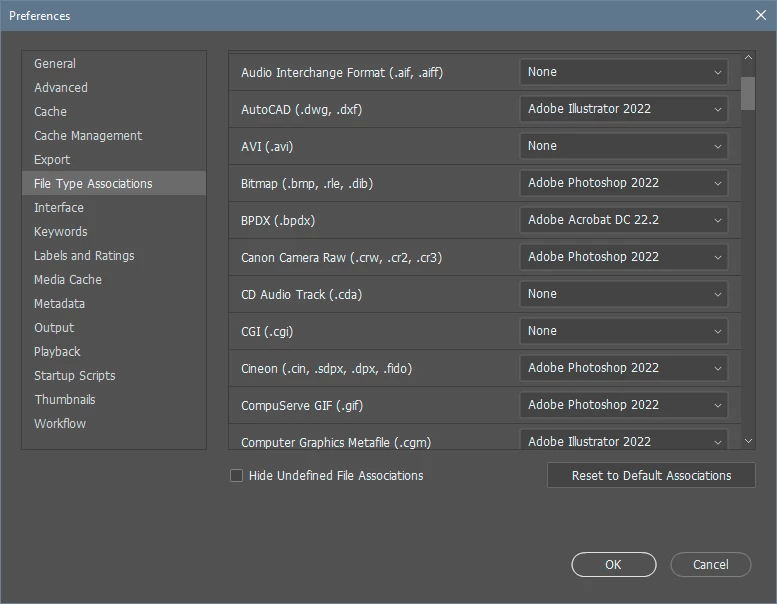Click the file associations scrollbar thumb
777x604 pixels.
pyautogui.click(x=748, y=93)
